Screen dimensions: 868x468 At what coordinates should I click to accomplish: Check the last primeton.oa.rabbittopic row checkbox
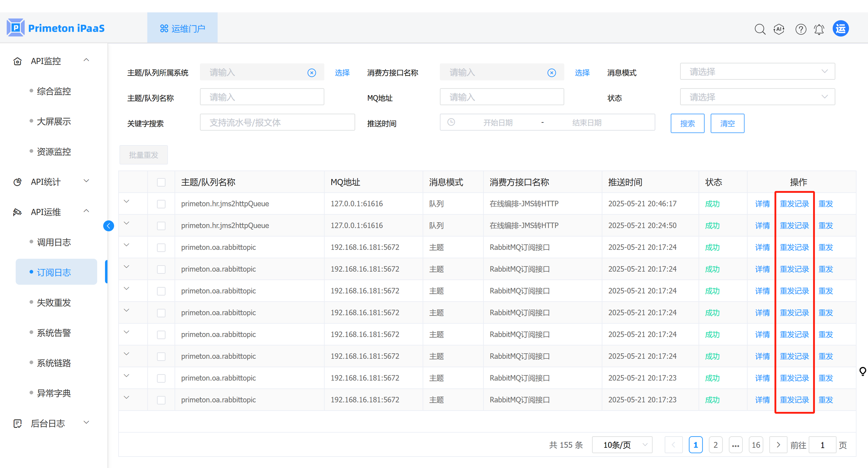(x=161, y=400)
